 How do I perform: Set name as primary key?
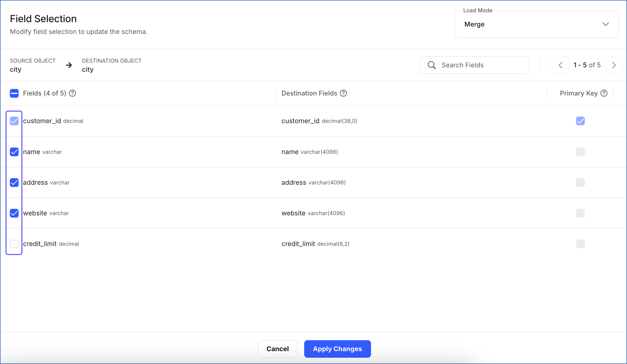point(580,152)
